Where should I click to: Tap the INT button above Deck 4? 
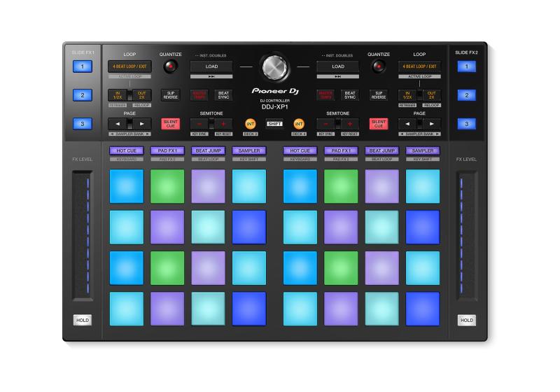tap(299, 124)
